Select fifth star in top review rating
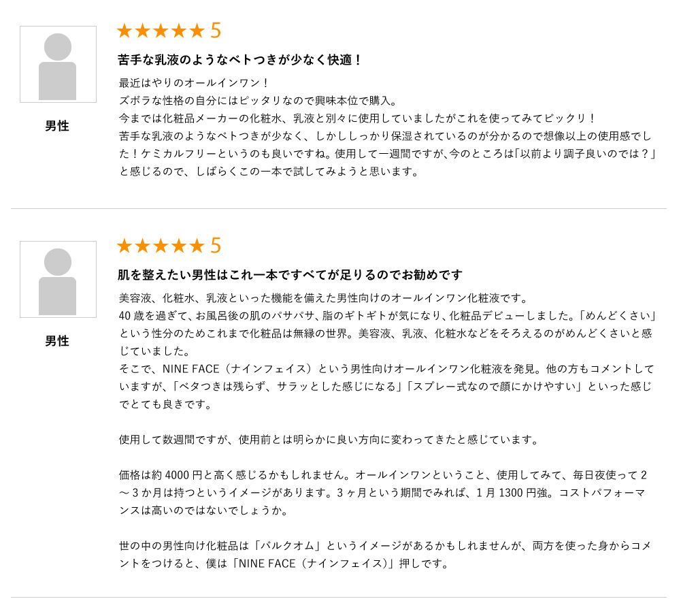The height and width of the screenshot is (616, 681). coord(197,31)
